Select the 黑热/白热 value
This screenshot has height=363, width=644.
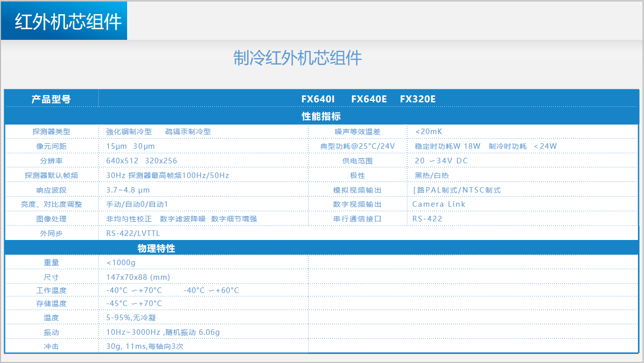[x=432, y=175]
